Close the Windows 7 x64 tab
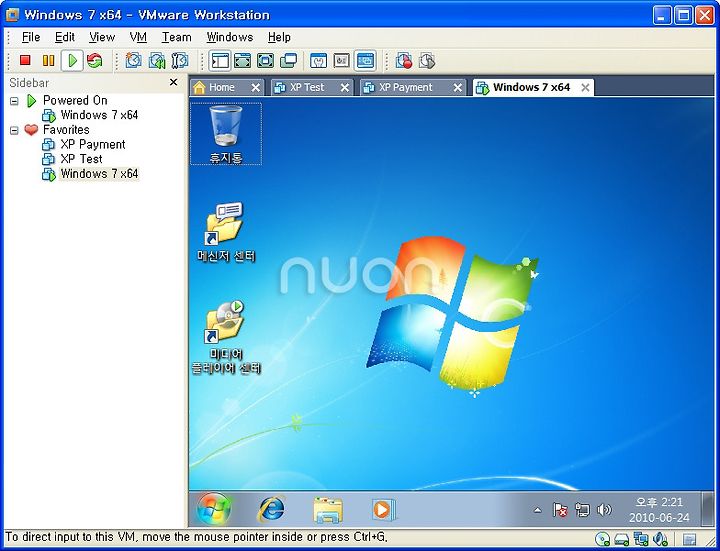The height and width of the screenshot is (551, 720). pyautogui.click(x=585, y=88)
